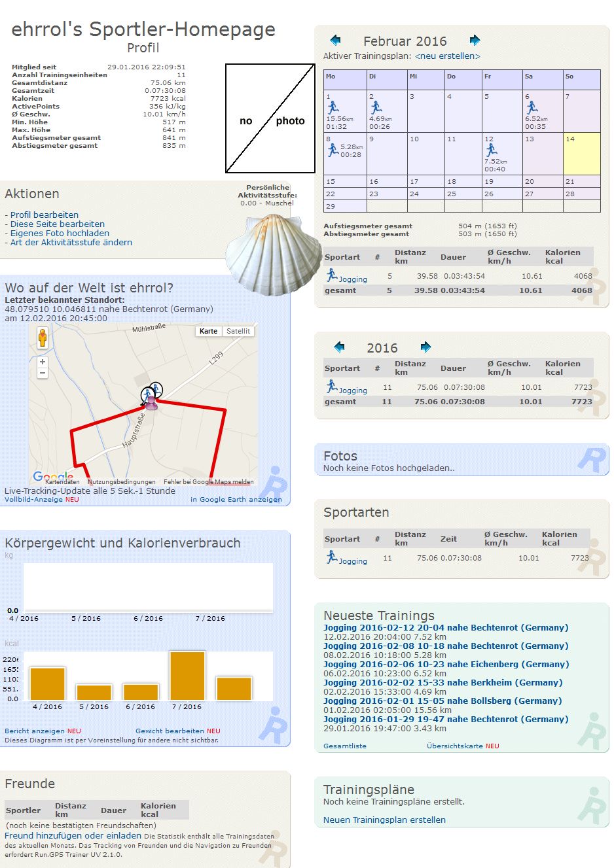Click 'in Google Earth anzeigen' link
The image size is (614, 868).
[236, 500]
